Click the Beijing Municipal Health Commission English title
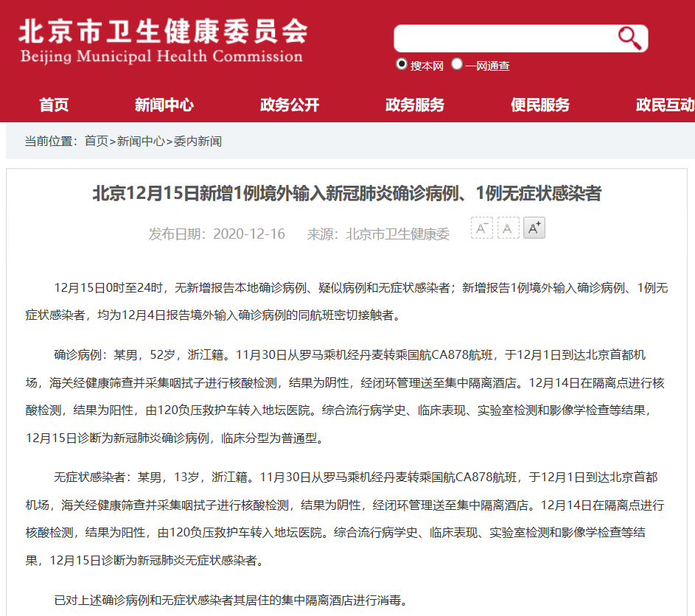Viewport: 695px width, 616px height. tap(162, 57)
